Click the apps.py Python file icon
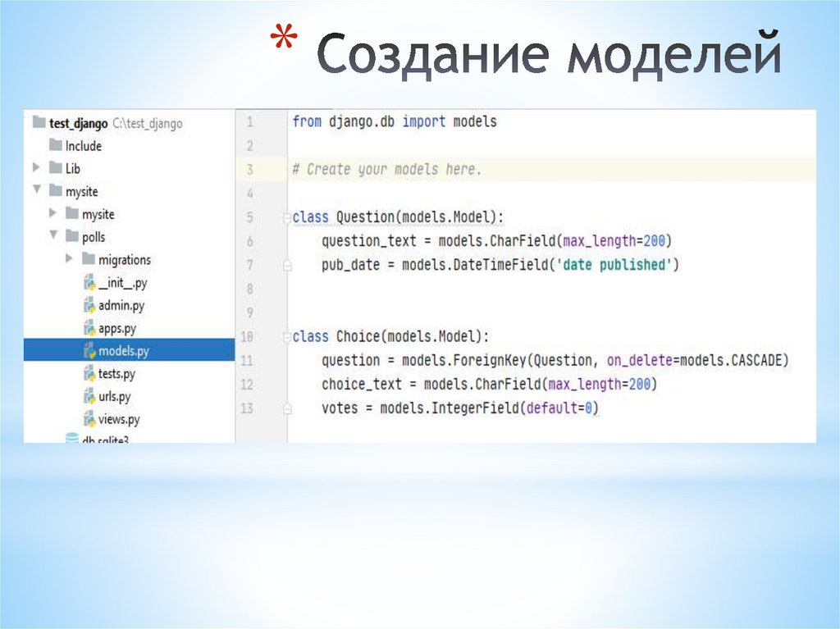Image resolution: width=840 pixels, height=629 pixels. coord(89,328)
